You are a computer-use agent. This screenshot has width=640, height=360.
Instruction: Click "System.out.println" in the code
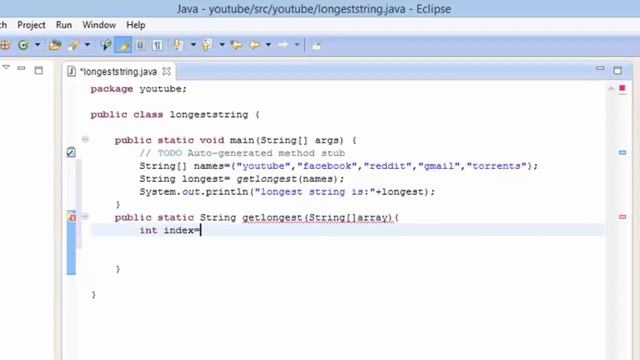pos(194,192)
